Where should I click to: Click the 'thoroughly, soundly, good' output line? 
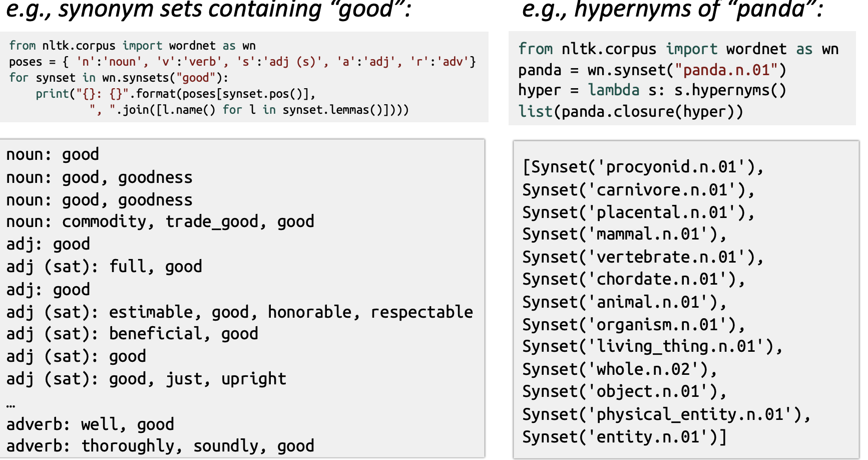pyautogui.click(x=160, y=446)
